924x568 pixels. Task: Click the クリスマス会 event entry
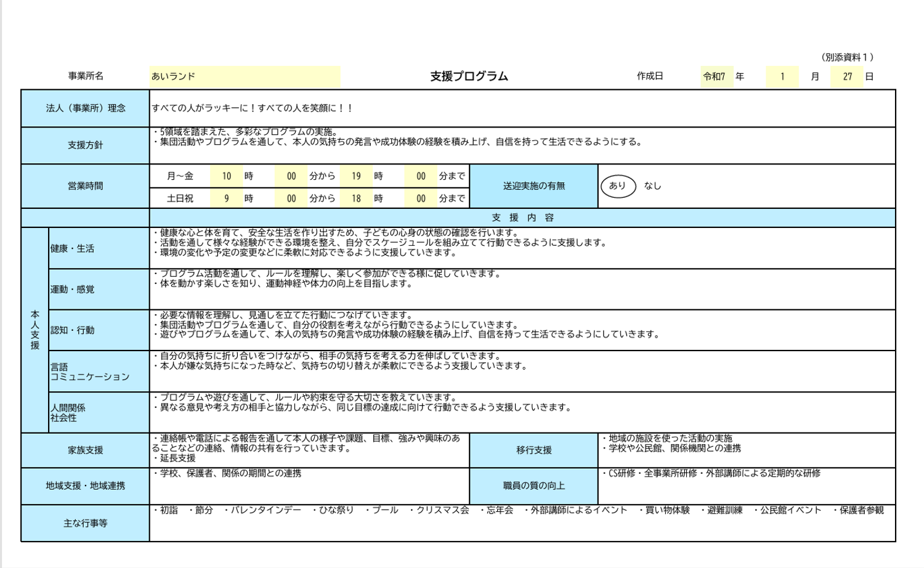pos(439,510)
